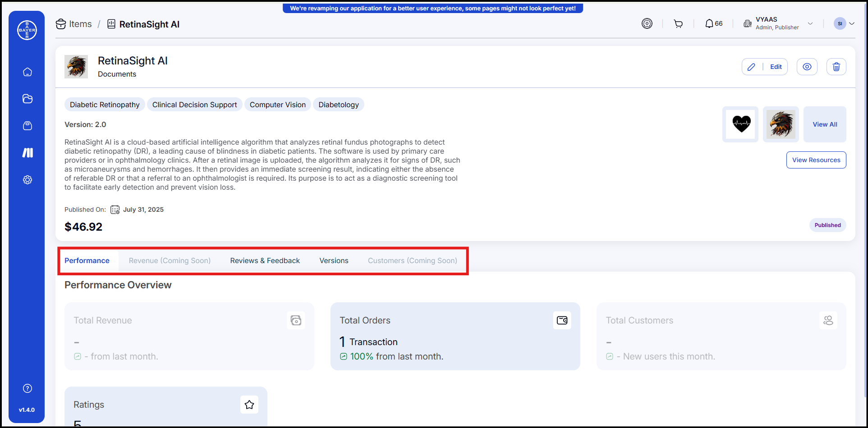Open the help question mark icon
The image size is (868, 428).
(x=28, y=388)
